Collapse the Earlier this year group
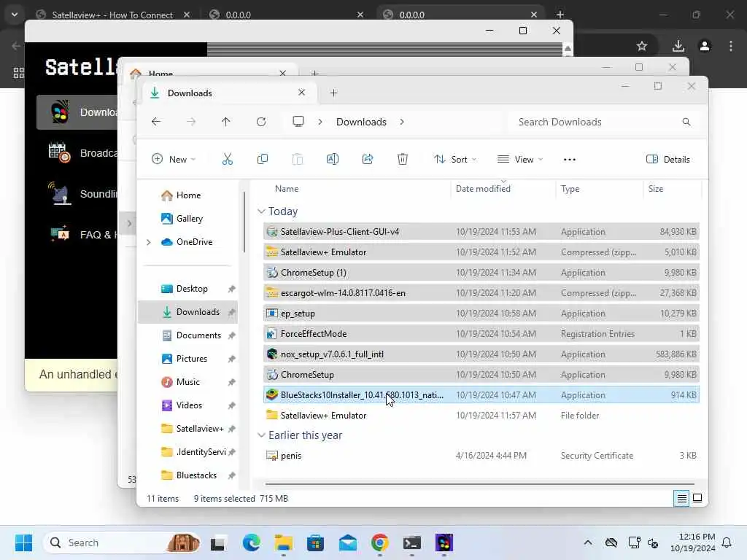 click(x=261, y=435)
